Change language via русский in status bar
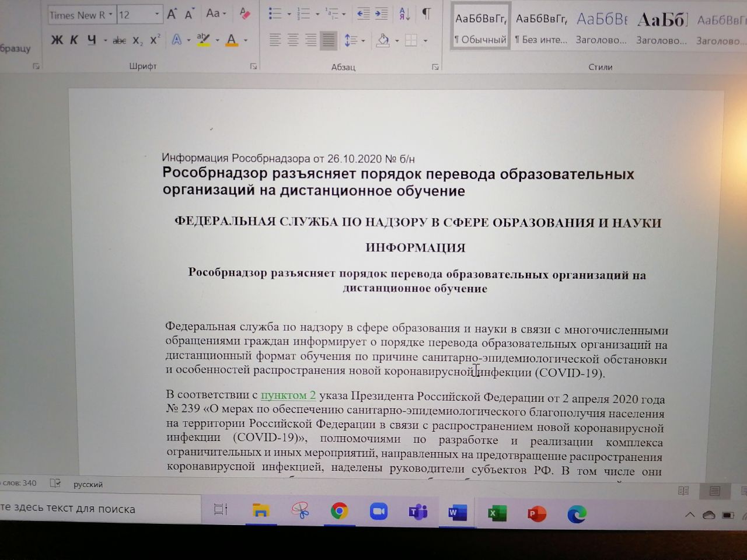 88,484
